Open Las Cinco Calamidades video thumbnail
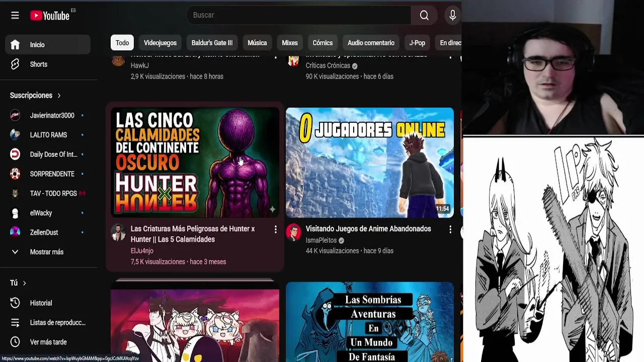Image resolution: width=644 pixels, height=362 pixels. (x=195, y=162)
